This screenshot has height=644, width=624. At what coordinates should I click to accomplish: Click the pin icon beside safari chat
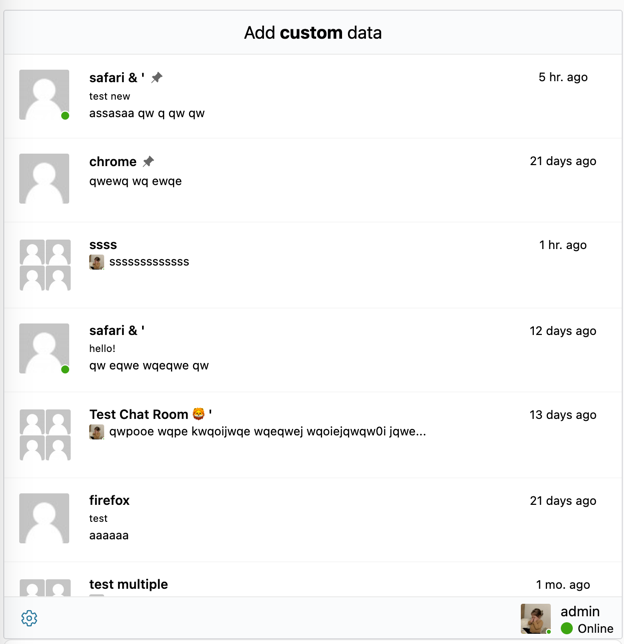click(157, 78)
